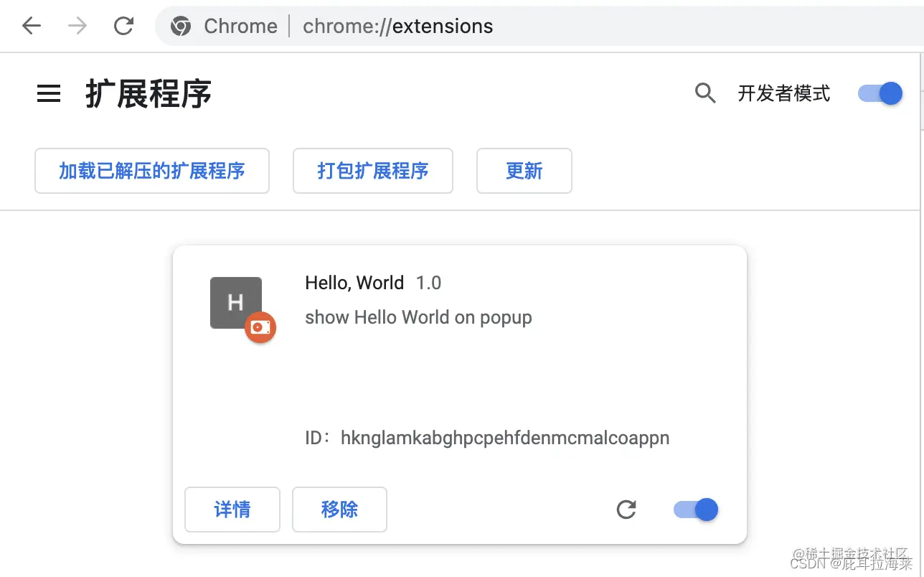Image resolution: width=924 pixels, height=577 pixels.
Task: Click the forward navigation arrow
Action: coord(77,26)
